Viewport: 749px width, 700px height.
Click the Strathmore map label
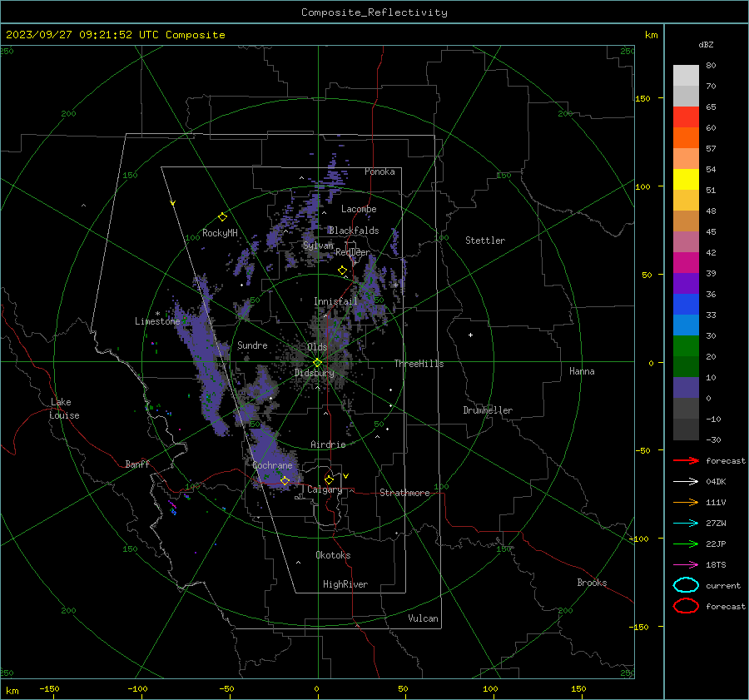click(x=404, y=493)
